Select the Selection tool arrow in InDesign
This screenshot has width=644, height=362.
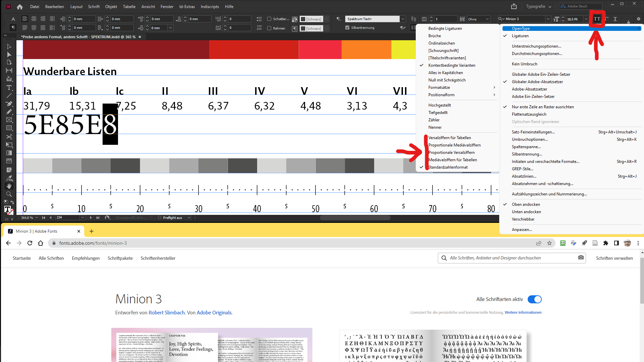(9, 46)
